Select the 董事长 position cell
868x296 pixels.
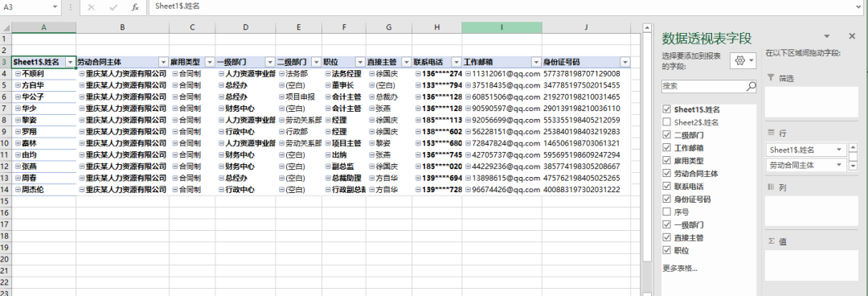[x=344, y=84]
